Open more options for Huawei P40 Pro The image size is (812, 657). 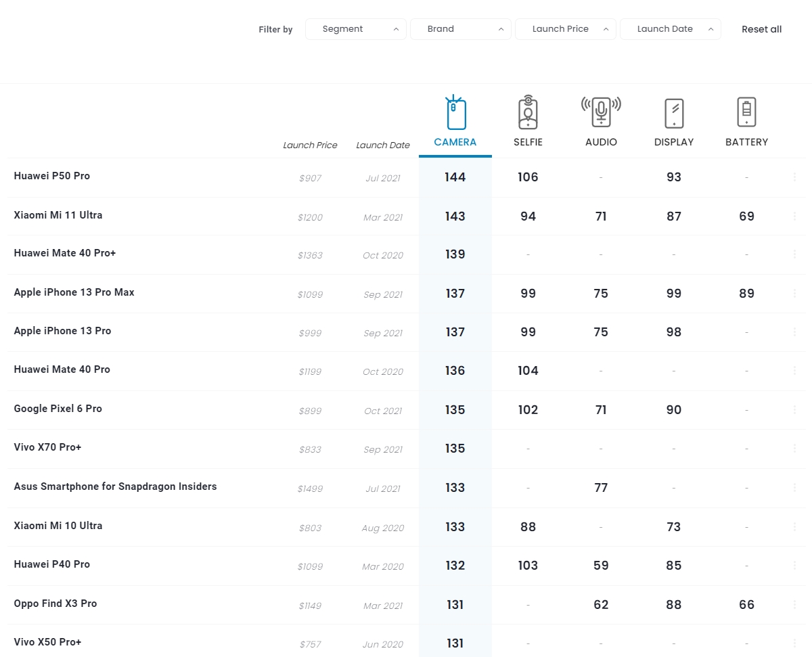pos(794,566)
